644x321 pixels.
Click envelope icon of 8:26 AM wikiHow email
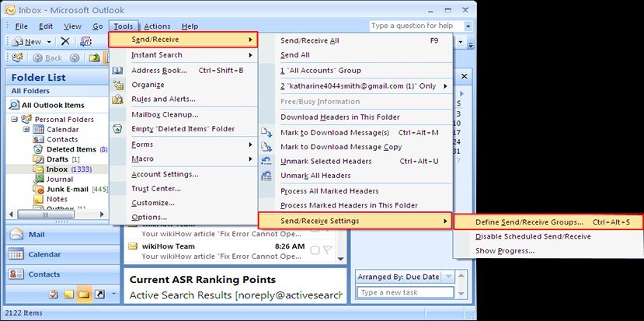[x=132, y=246]
